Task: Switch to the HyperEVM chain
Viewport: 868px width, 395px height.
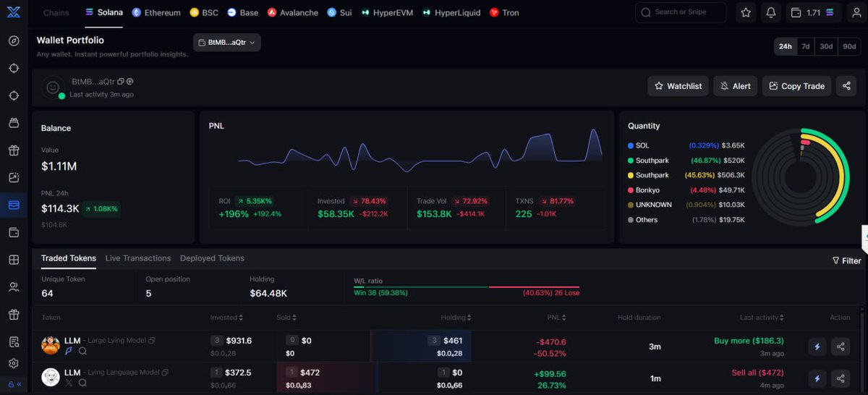Action: (387, 12)
